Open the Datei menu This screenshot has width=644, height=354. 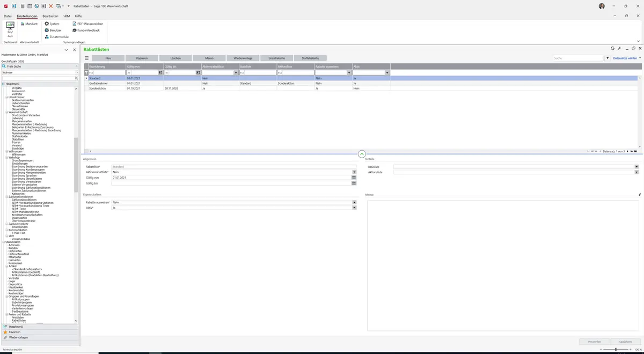[8, 16]
